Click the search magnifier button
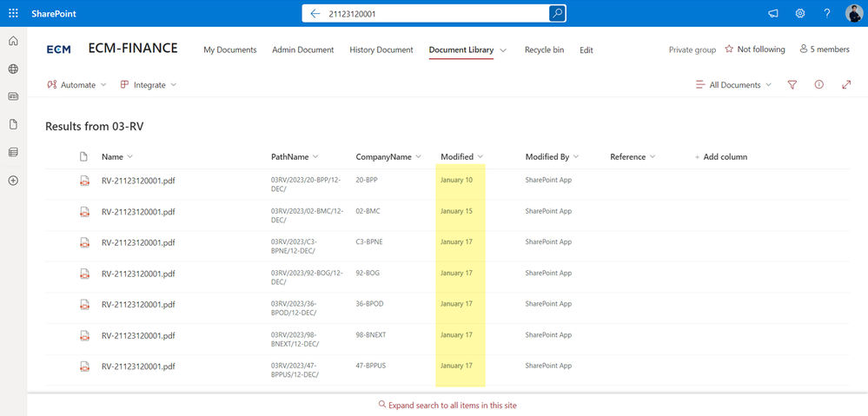Screen dimensions: 868x416 tap(557, 13)
